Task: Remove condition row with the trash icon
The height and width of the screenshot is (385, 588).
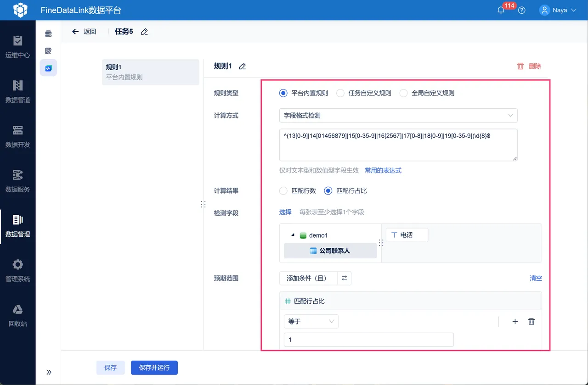Action: click(531, 321)
